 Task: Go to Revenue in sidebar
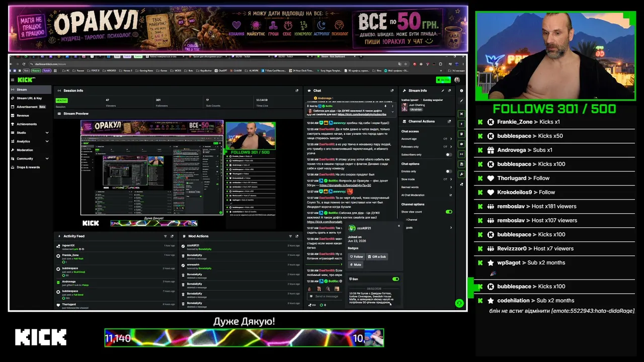[30, 116]
